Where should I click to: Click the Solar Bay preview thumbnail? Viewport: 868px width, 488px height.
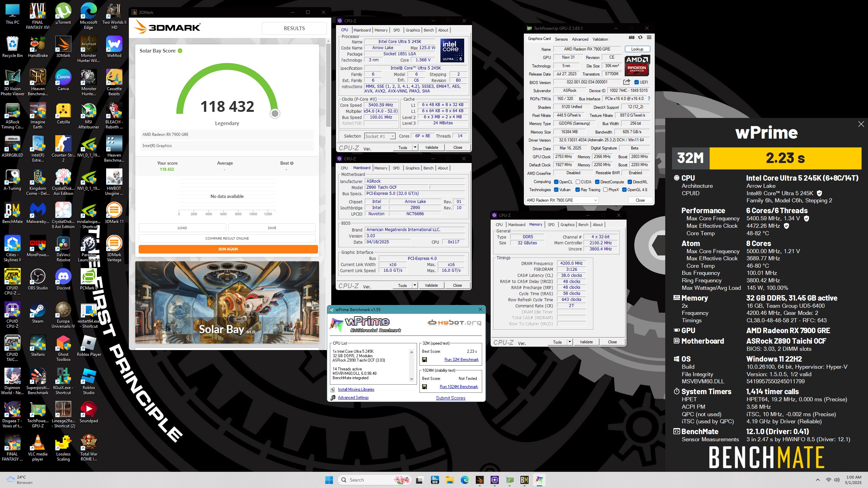point(227,302)
